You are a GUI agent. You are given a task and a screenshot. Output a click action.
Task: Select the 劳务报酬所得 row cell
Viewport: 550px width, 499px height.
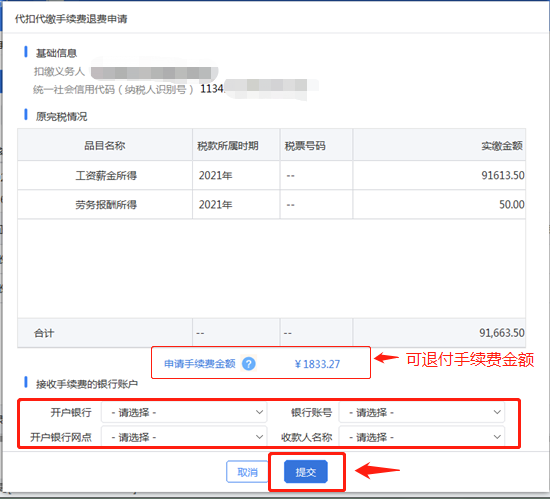(106, 204)
